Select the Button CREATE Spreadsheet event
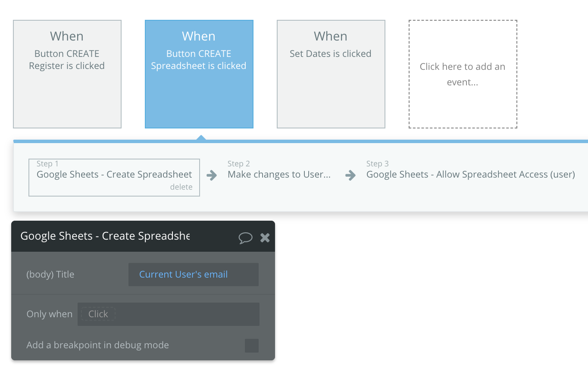The height and width of the screenshot is (375, 588). pos(199,74)
